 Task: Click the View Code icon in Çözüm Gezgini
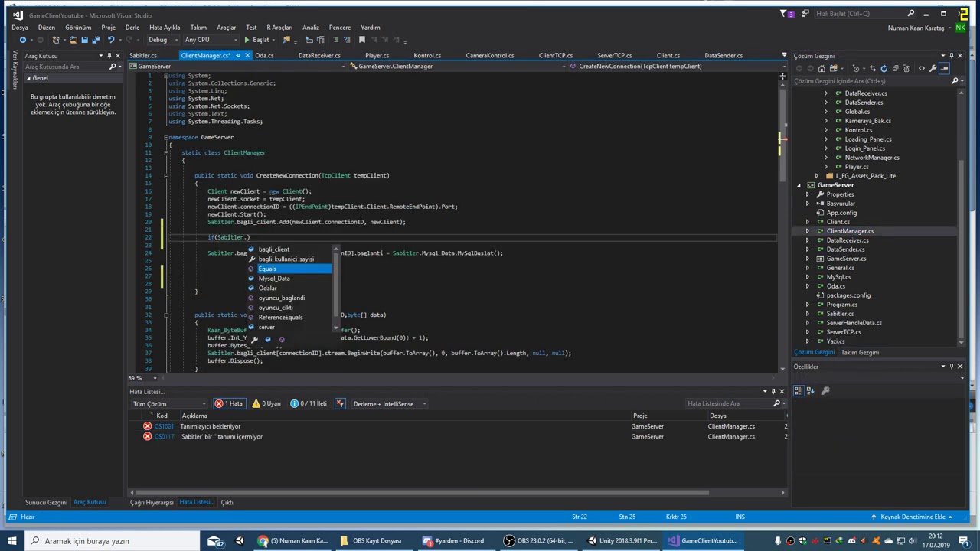pos(922,68)
